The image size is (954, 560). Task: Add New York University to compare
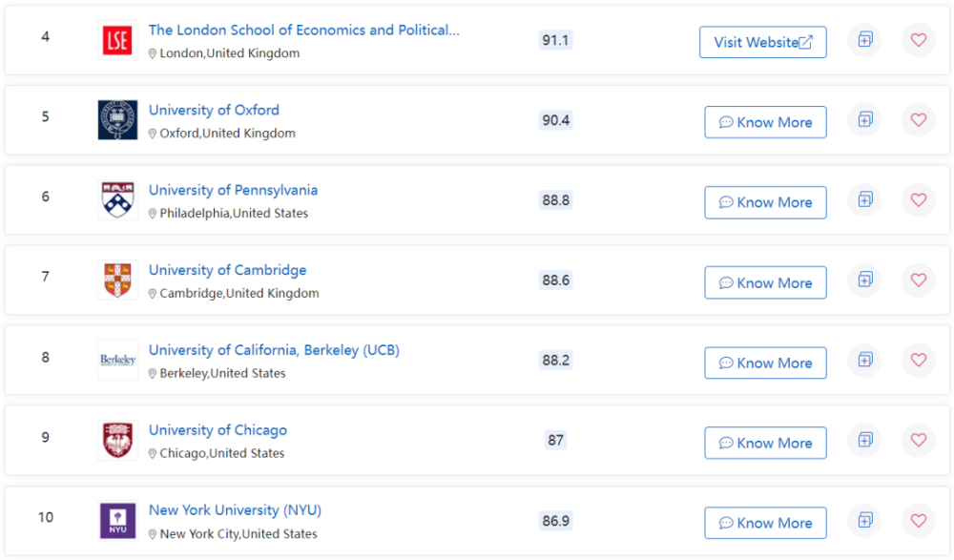[x=864, y=521]
